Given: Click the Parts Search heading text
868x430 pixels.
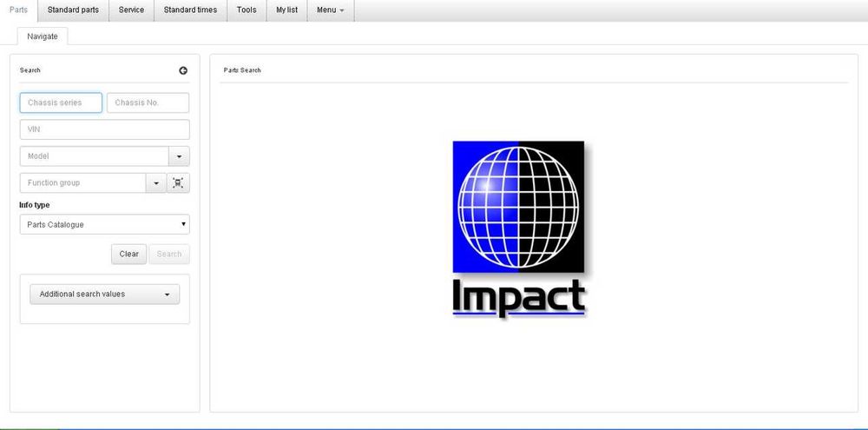Looking at the screenshot, I should pyautogui.click(x=242, y=70).
